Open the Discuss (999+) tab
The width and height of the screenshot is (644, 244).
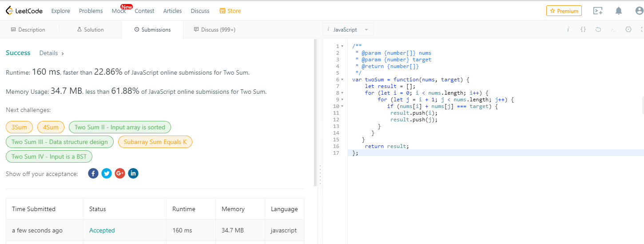pyautogui.click(x=215, y=29)
